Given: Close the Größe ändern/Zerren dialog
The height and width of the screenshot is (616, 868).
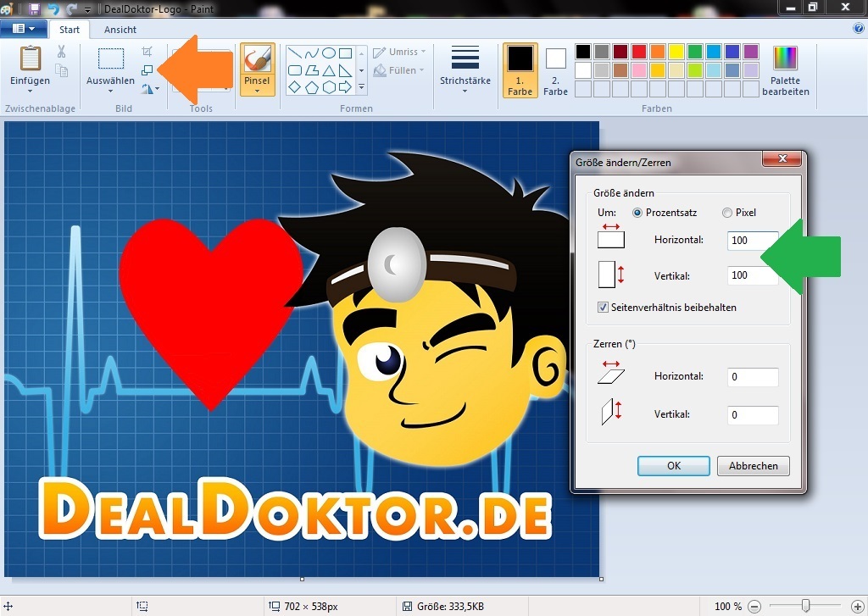Looking at the screenshot, I should pyautogui.click(x=782, y=158).
